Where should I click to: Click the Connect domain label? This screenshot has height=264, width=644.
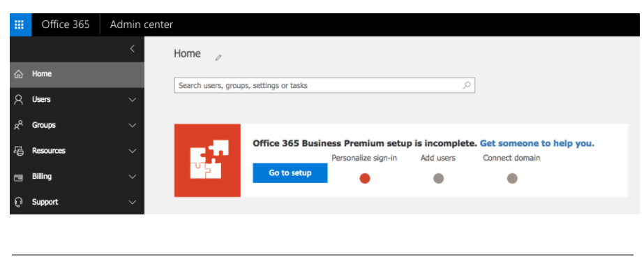point(511,158)
